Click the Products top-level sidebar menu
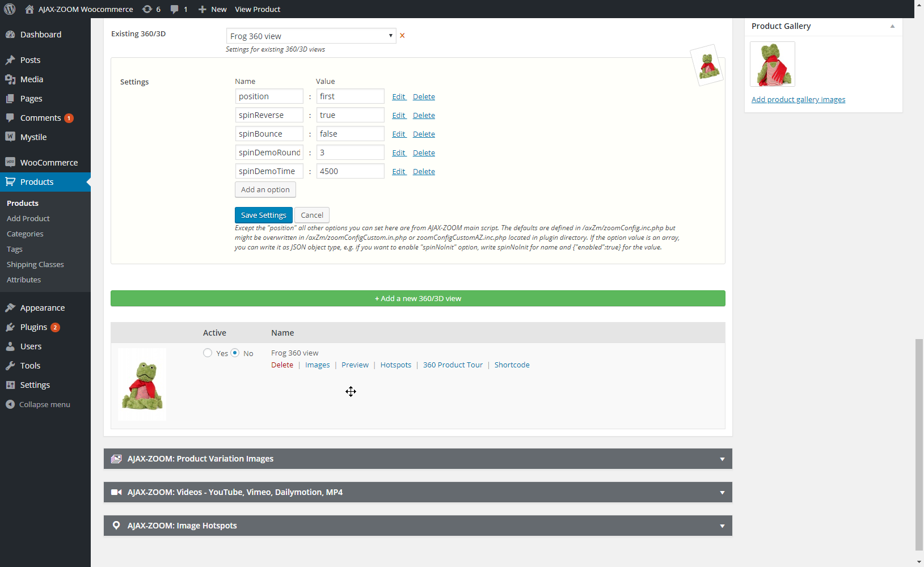Screen dimensions: 924x567 [x=45, y=182]
